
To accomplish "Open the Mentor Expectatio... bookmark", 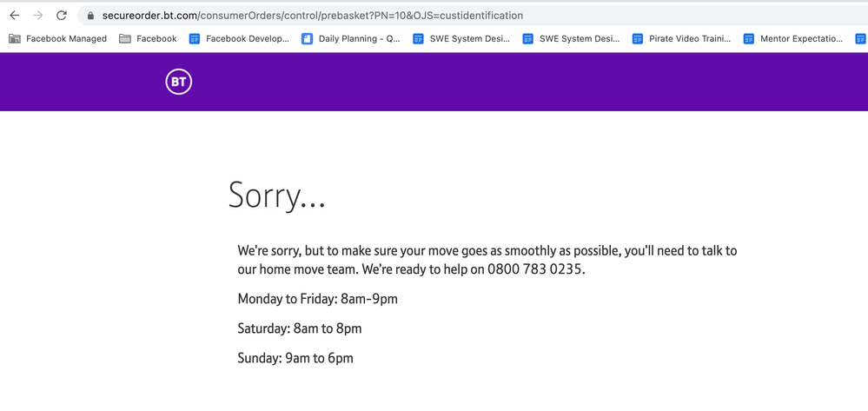I will coord(792,39).
